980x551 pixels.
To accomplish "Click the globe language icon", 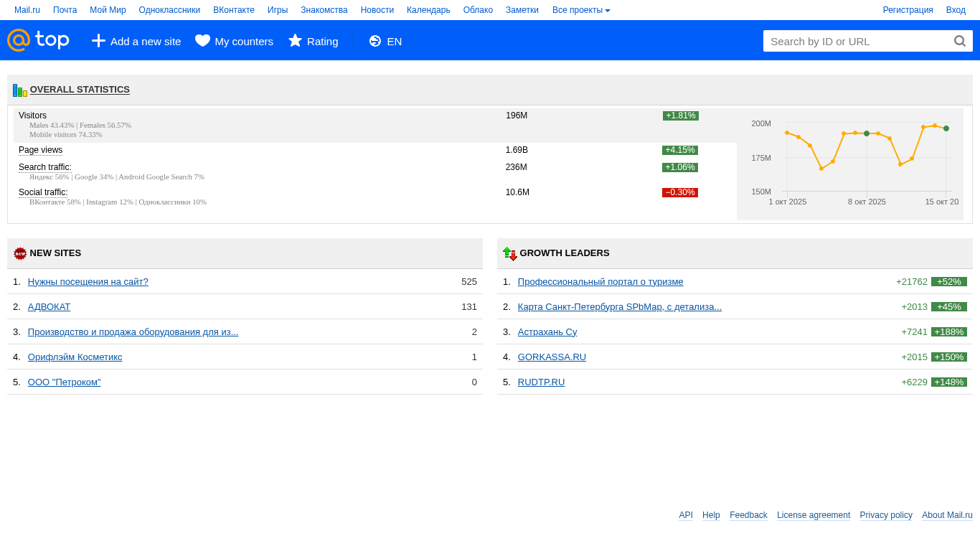I will [x=375, y=41].
